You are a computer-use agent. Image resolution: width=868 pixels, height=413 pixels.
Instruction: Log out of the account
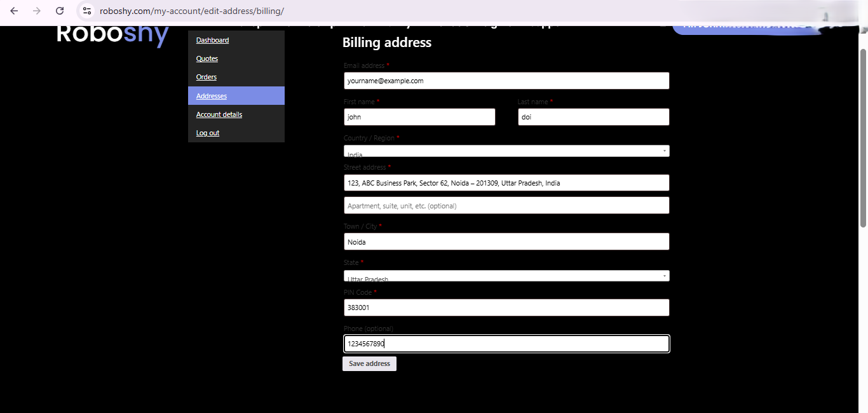pyautogui.click(x=207, y=133)
